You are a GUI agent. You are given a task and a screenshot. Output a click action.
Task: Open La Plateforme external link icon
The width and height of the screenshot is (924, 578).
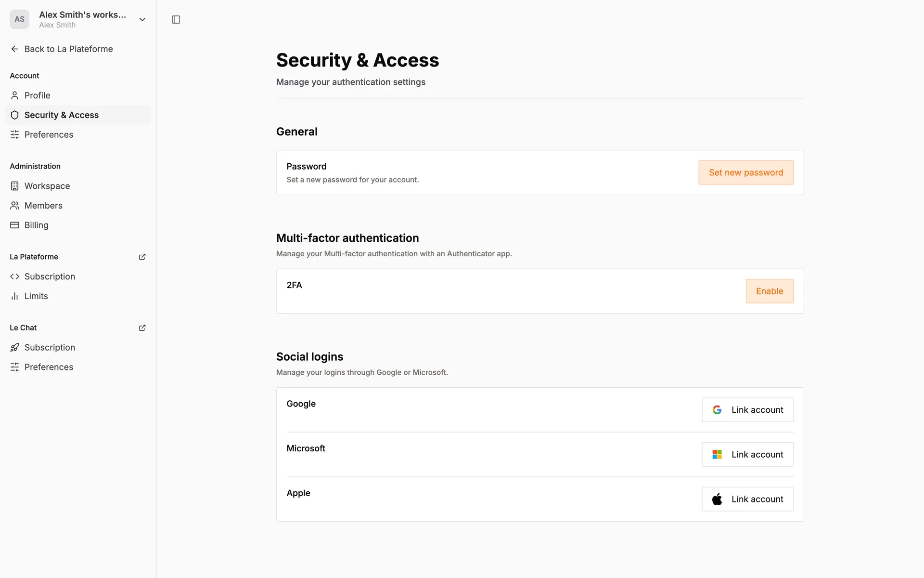(142, 257)
